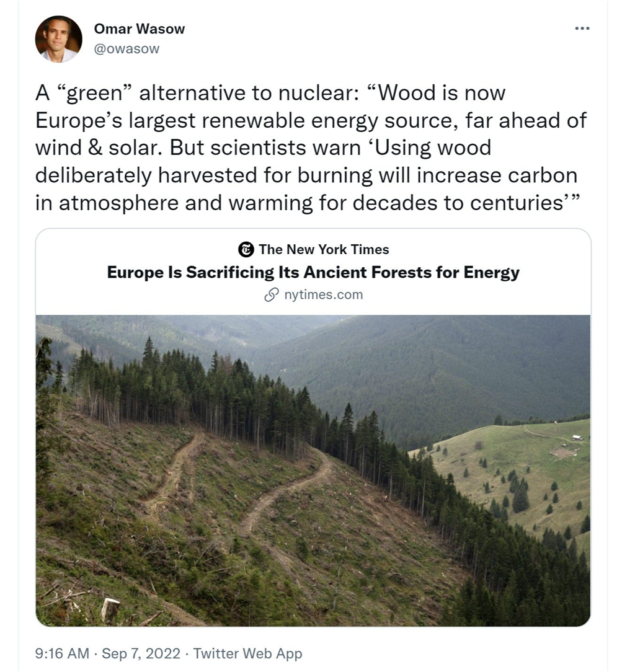Viewport: 635px width, 672px height.
Task: Click the 9:16 AM timestamp
Action: 62,653
